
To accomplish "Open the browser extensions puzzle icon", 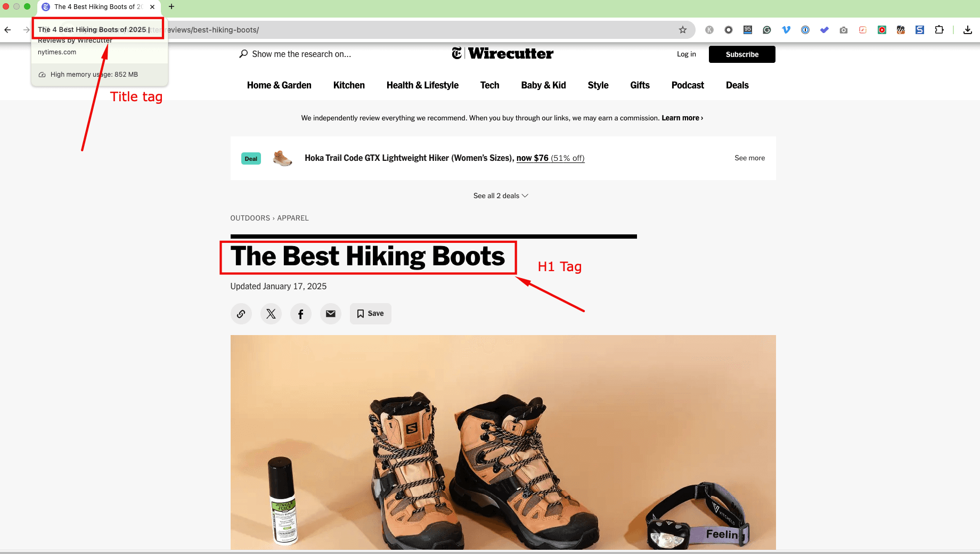I will (939, 30).
